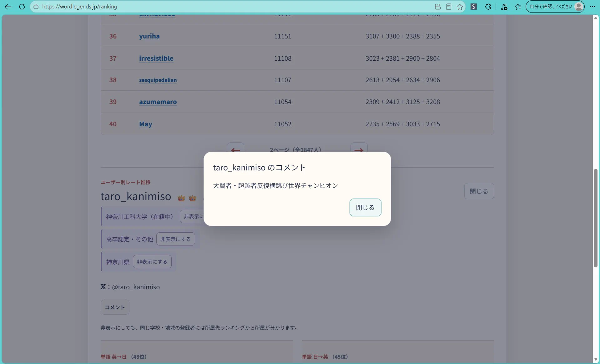Open the music note media control icon
The image size is (600, 364).
pos(504,7)
